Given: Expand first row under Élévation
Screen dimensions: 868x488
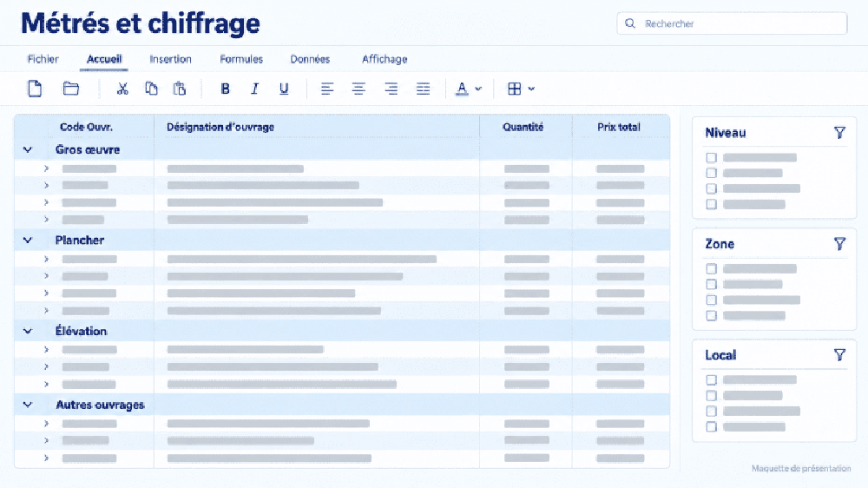Looking at the screenshot, I should [x=47, y=350].
